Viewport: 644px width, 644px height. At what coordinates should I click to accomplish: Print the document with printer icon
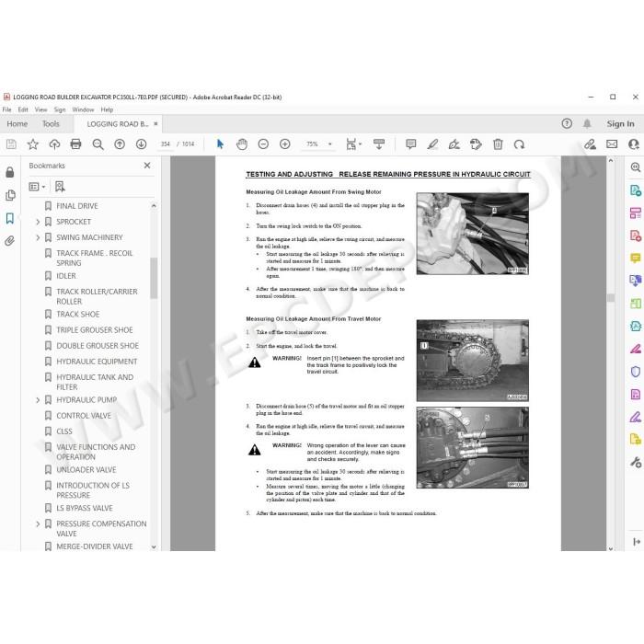click(x=76, y=144)
